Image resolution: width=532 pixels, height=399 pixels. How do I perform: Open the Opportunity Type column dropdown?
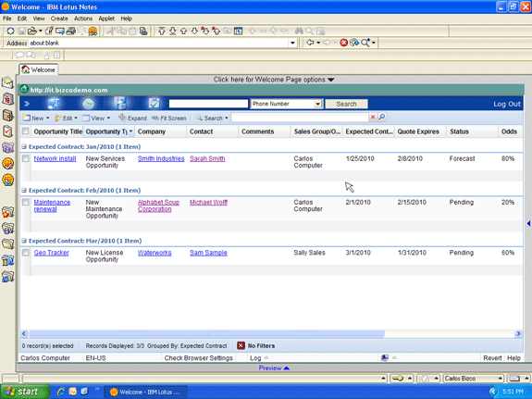(x=130, y=131)
